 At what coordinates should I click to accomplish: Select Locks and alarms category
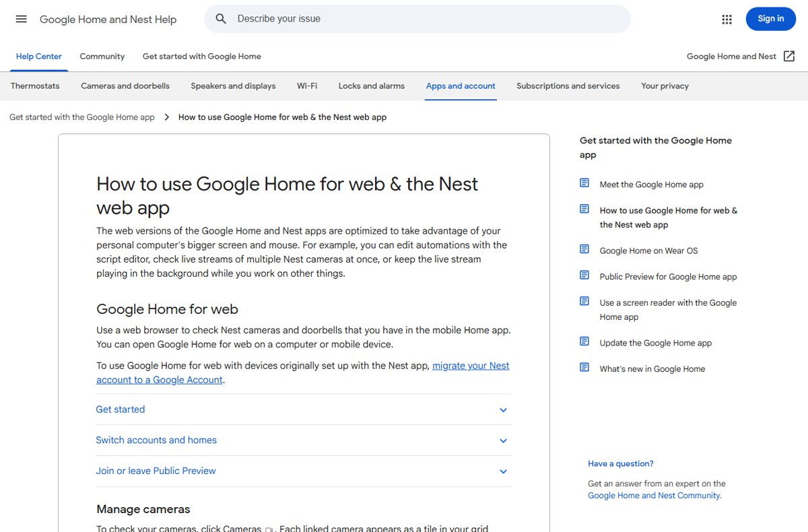tap(372, 86)
